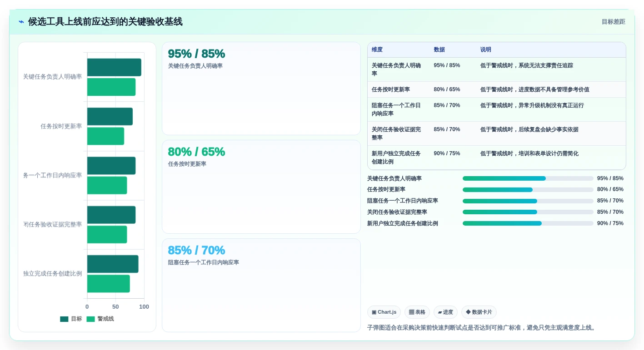
Task: Click the progress bar for 关闭任务验收证据完整率
Action: 528,212
